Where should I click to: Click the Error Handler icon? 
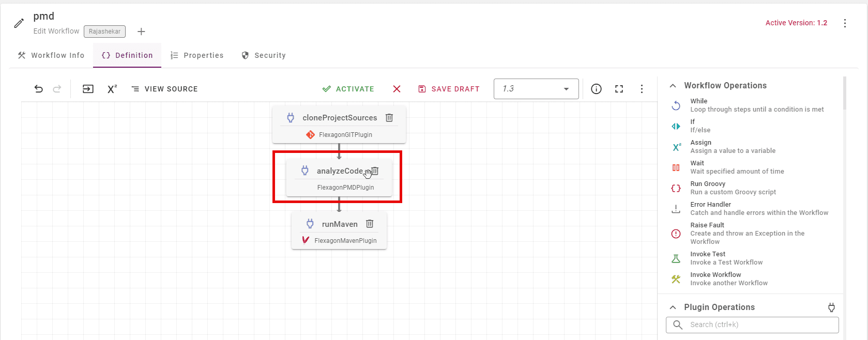(x=676, y=209)
